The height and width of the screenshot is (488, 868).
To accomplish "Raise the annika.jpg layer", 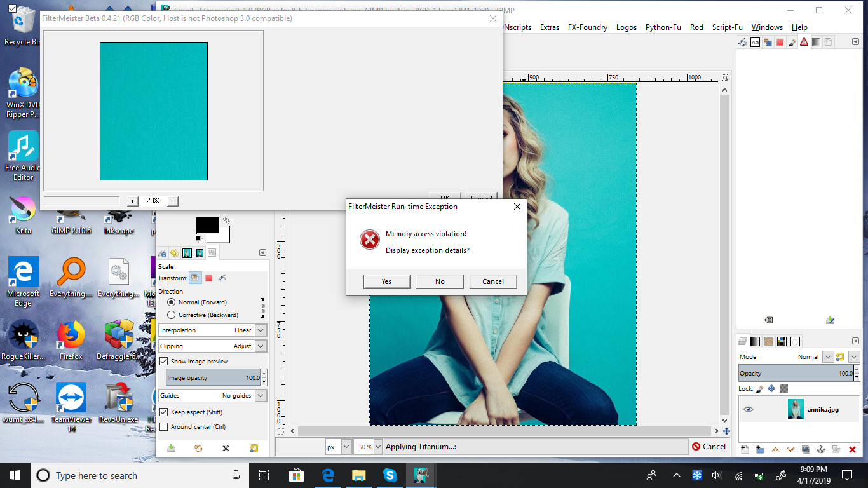I will coord(775,450).
